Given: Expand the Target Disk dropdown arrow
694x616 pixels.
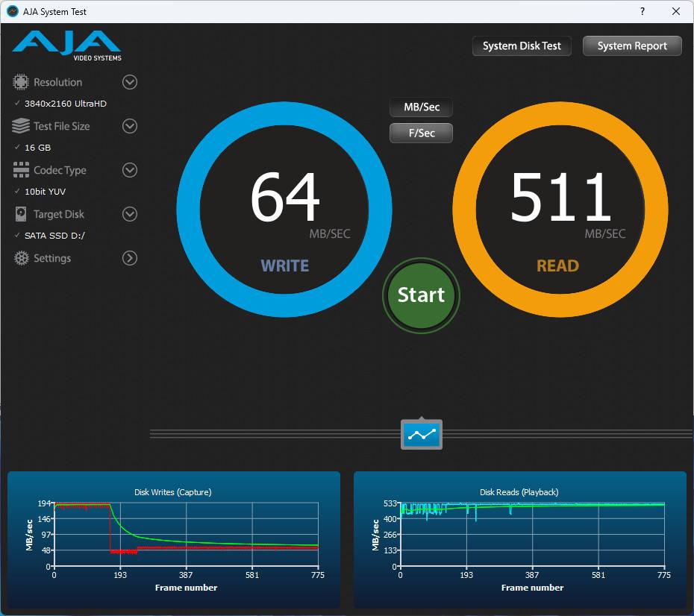Looking at the screenshot, I should (x=130, y=214).
